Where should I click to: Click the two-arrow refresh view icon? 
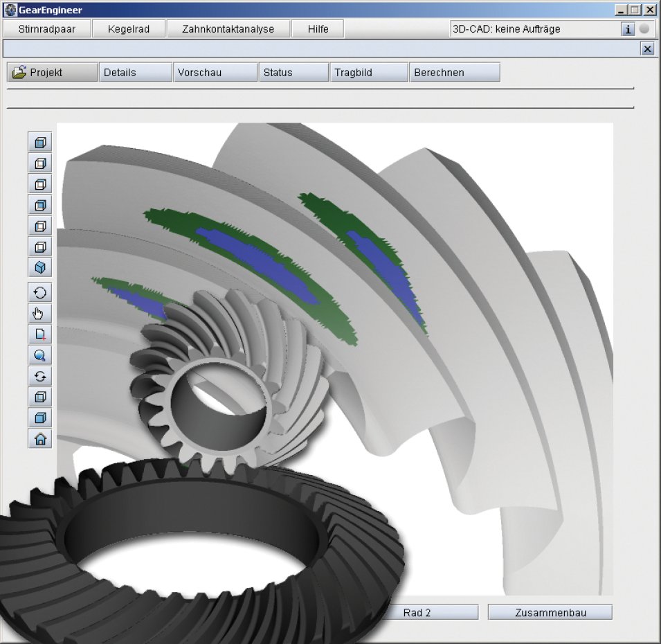tap(40, 376)
